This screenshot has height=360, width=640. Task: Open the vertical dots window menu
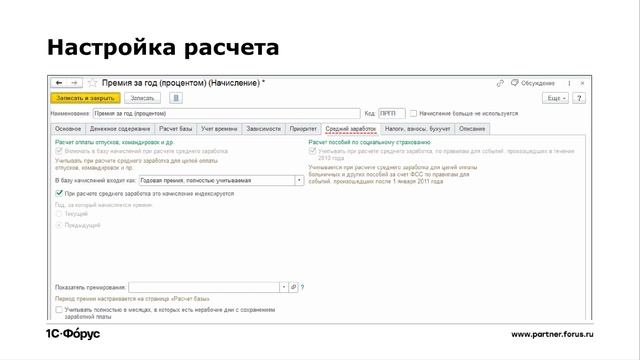click(x=569, y=83)
